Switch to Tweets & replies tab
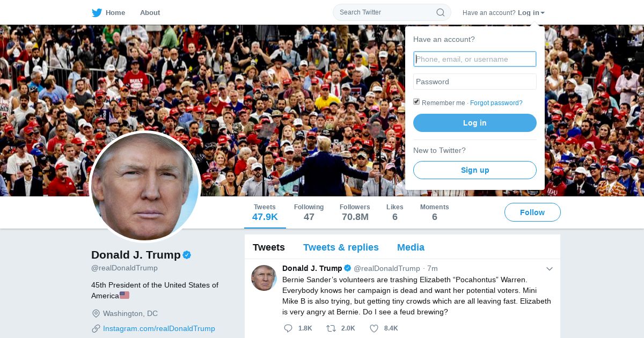 click(341, 247)
